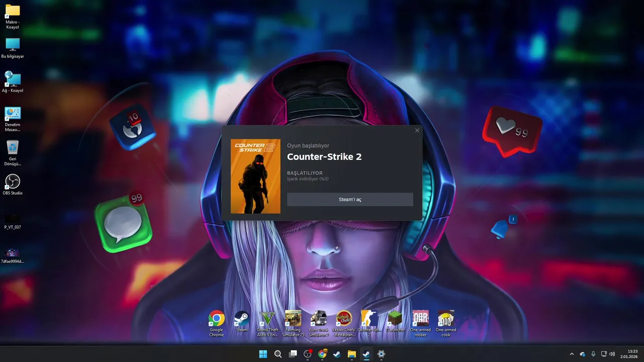The width and height of the screenshot is (644, 362).
Task: Click the Counter-Strike 2 cover art in dialog
Action: [256, 176]
